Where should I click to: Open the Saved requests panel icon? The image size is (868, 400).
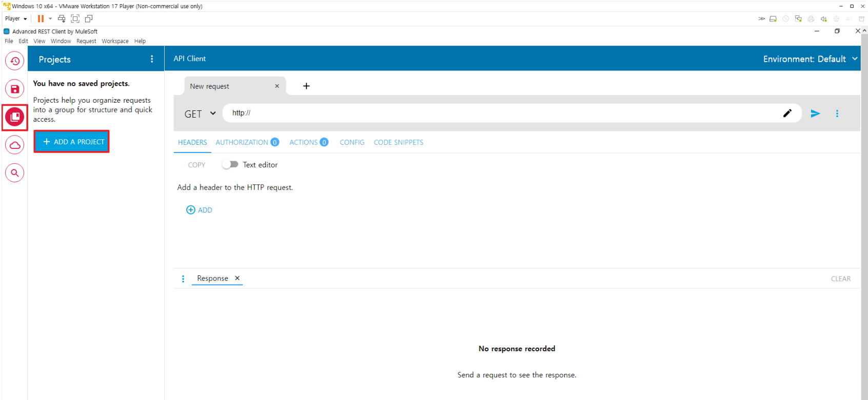(15, 89)
